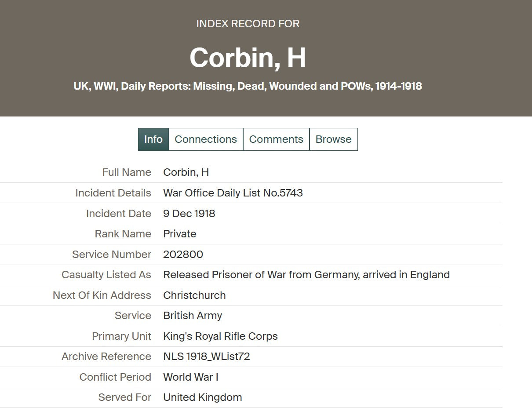Click the UK, WWI Daily Reports collection title
This screenshot has width=532, height=411.
(248, 86)
